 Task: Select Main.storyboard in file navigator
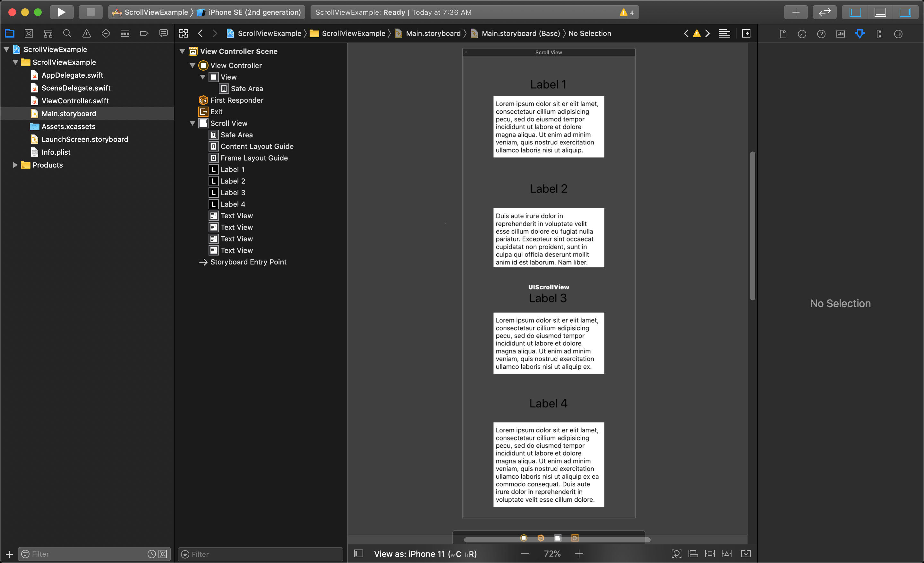pyautogui.click(x=69, y=113)
